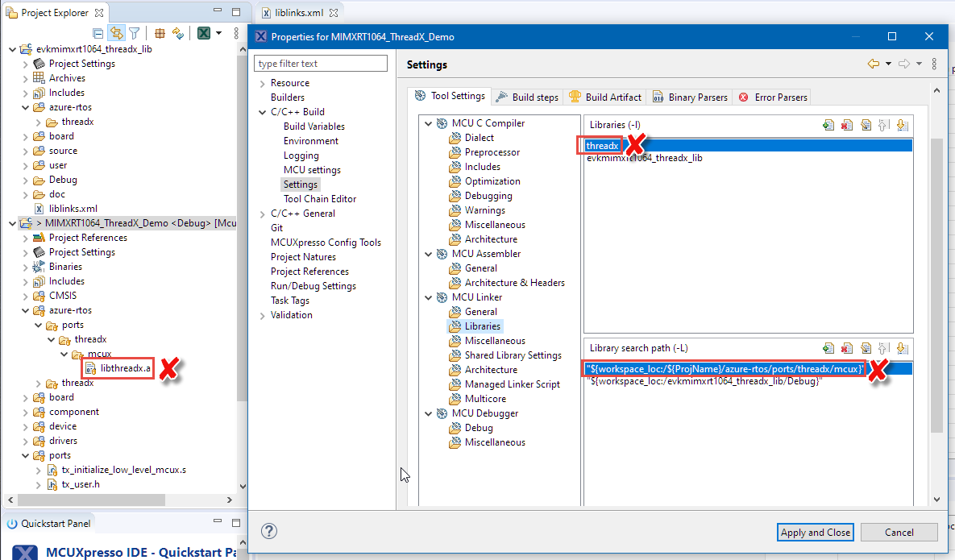
Task: Open the dialog help question mark icon
Action: (x=270, y=531)
